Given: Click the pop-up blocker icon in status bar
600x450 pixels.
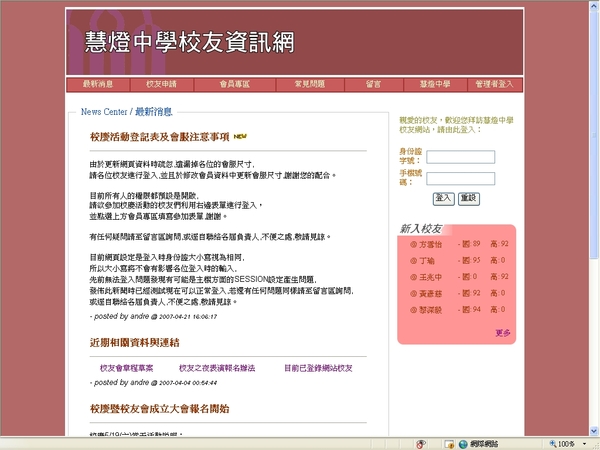Looking at the screenshot, I should [x=449, y=444].
